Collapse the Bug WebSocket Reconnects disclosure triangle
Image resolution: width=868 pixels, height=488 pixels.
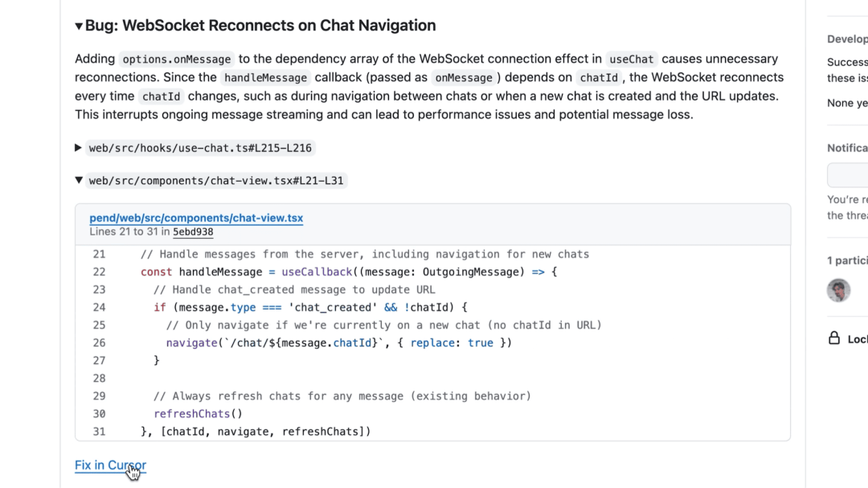79,26
